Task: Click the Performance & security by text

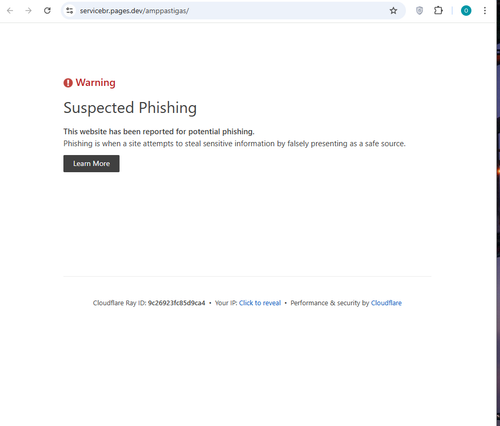Action: [330, 303]
